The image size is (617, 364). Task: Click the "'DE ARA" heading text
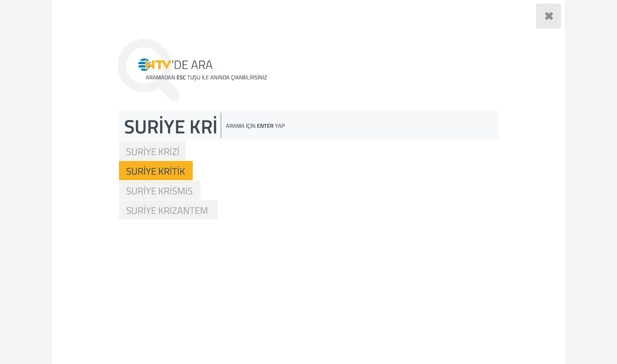tap(193, 65)
